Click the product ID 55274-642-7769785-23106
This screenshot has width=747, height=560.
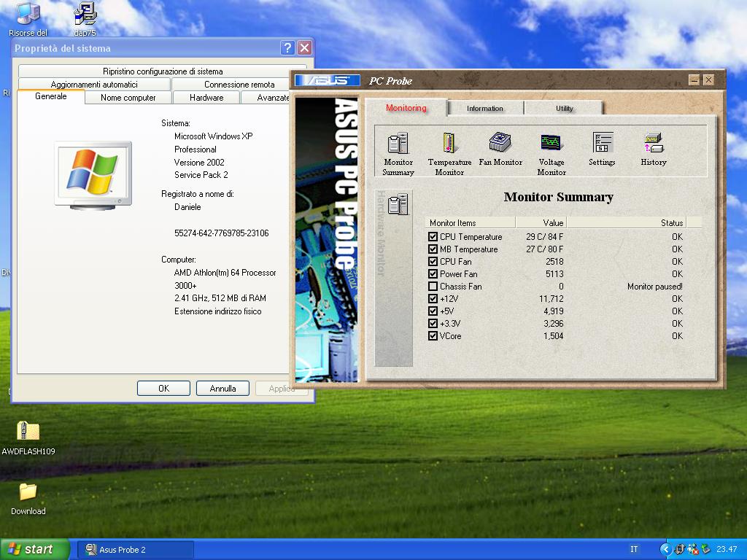coord(222,233)
